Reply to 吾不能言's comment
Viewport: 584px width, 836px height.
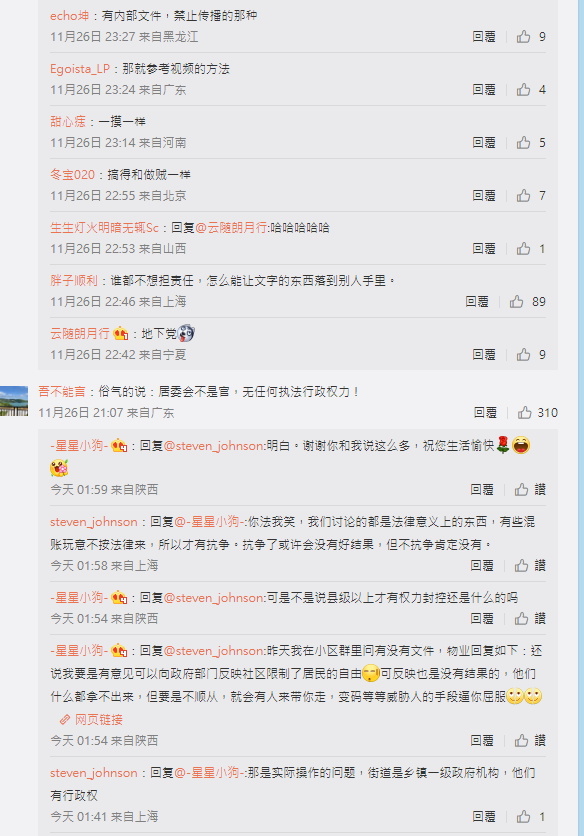(485, 412)
